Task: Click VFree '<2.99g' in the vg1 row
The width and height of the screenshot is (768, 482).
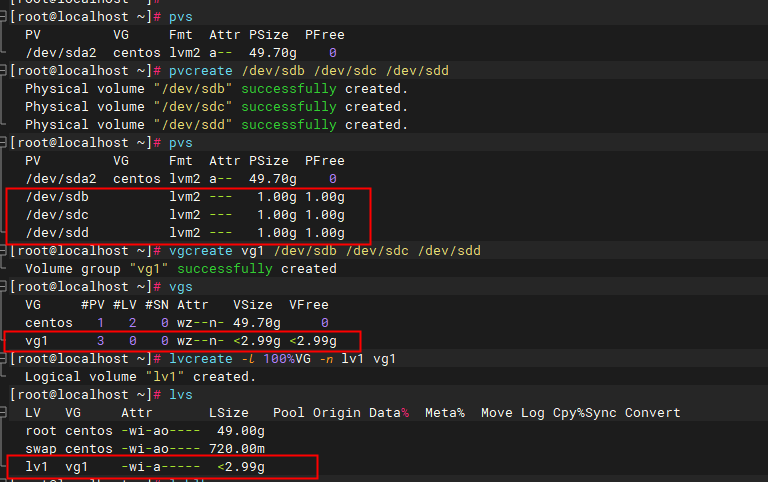Action: click(x=313, y=341)
